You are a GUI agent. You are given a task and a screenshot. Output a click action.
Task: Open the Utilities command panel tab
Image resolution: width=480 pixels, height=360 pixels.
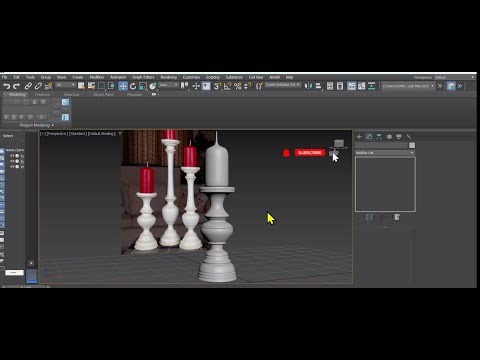coord(409,137)
